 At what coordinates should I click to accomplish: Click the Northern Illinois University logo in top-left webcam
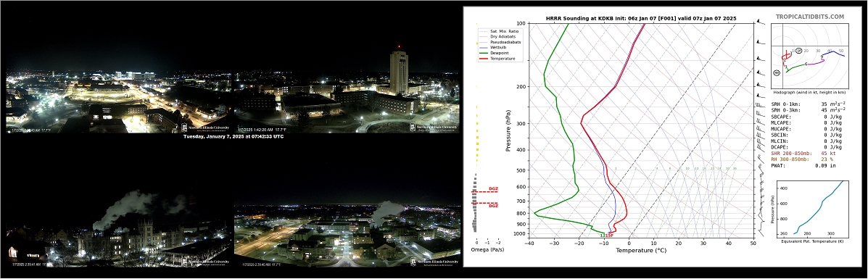click(x=204, y=128)
